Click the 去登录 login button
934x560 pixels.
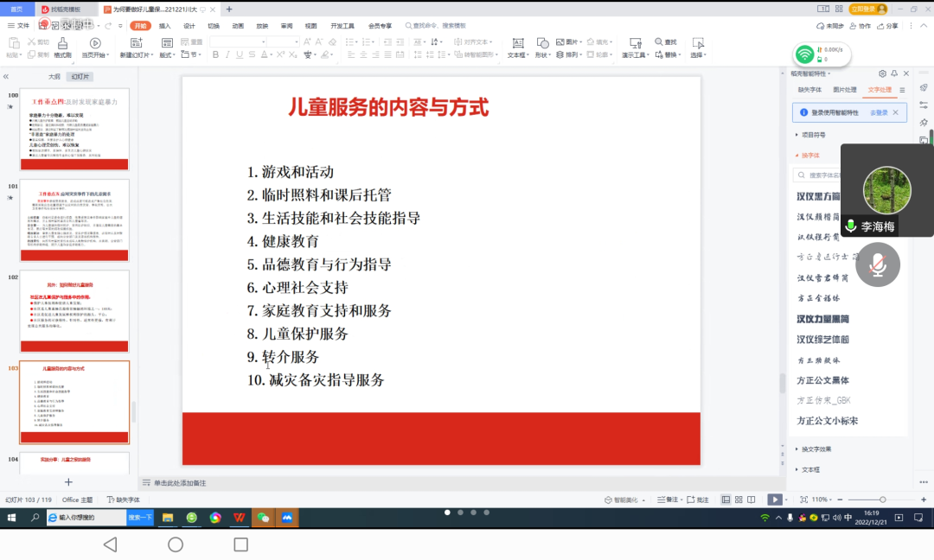(880, 113)
